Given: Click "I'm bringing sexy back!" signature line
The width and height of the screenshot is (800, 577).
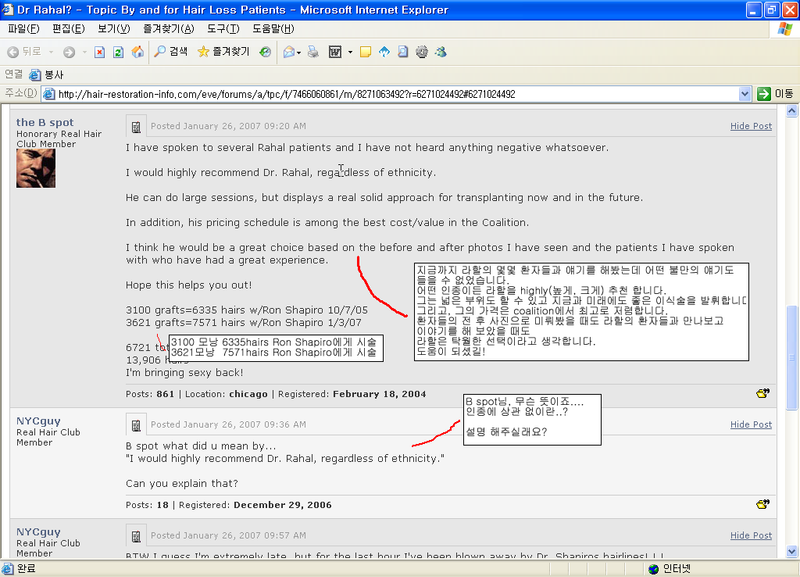Looking at the screenshot, I should point(184,372).
